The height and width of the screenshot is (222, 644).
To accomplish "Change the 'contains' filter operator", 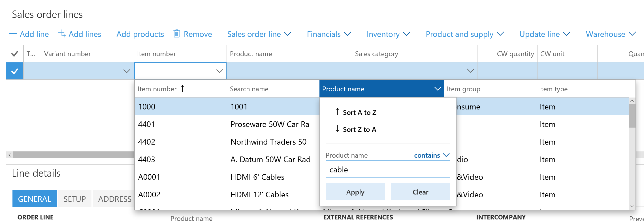I will tap(432, 155).
